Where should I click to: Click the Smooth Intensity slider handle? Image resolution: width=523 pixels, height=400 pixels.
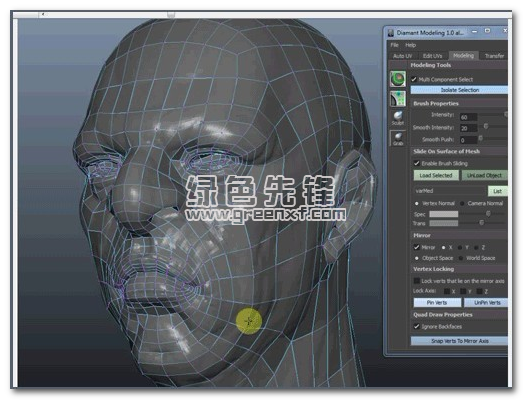click(486, 126)
